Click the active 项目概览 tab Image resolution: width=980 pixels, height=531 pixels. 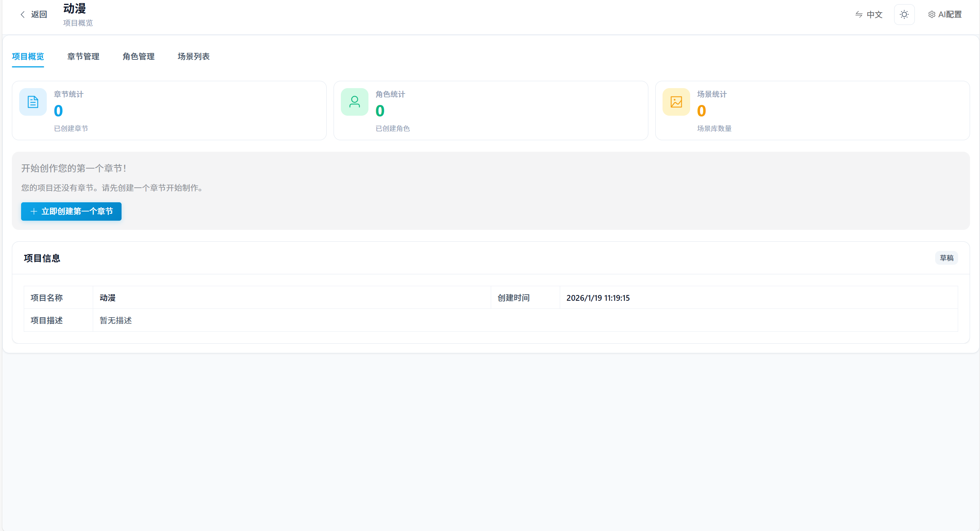click(28, 57)
